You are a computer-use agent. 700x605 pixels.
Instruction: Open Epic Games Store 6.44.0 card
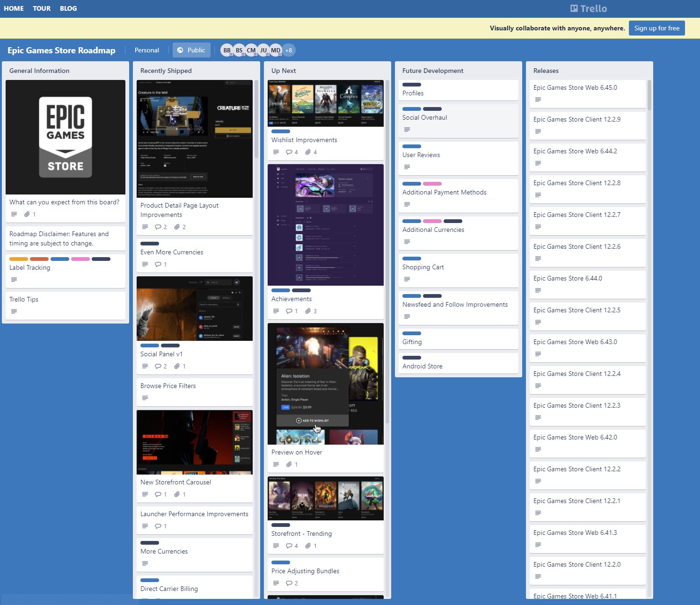[588, 284]
